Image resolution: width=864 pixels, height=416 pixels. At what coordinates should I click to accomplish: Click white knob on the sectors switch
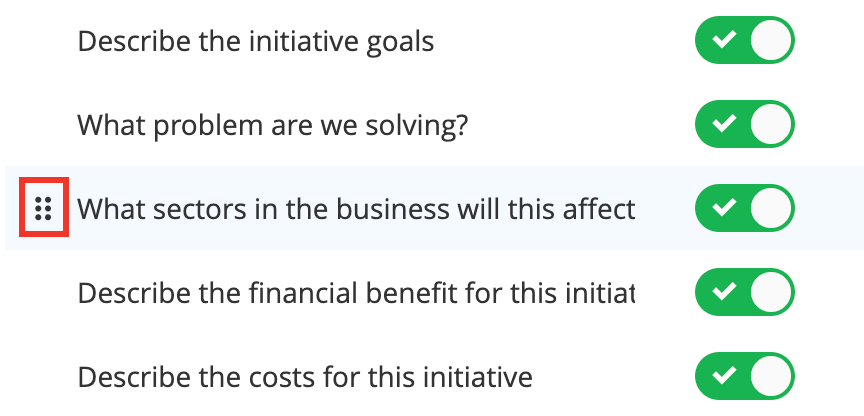[x=770, y=208]
